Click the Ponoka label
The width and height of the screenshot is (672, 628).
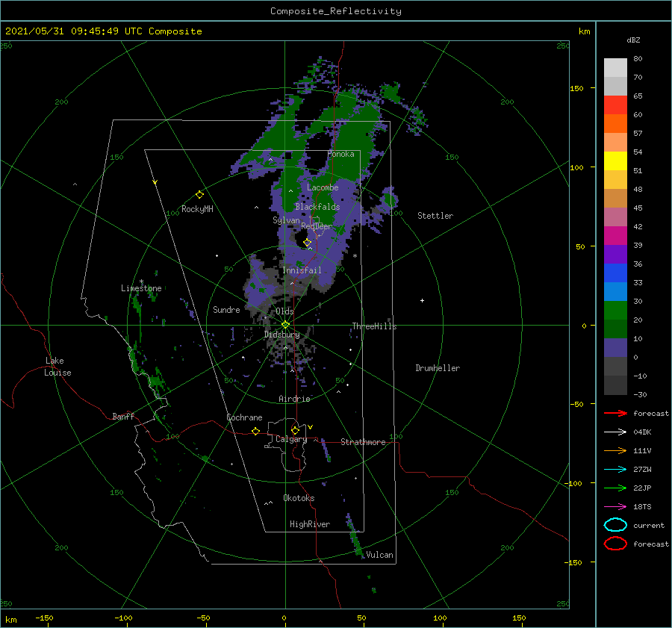[x=340, y=154]
